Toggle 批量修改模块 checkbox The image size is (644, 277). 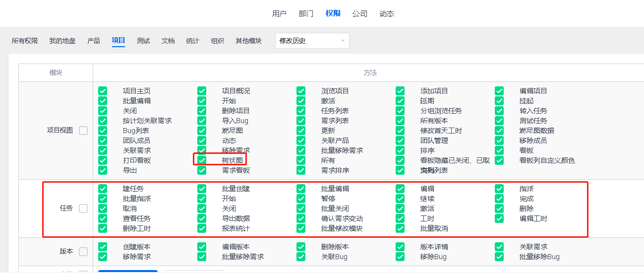301,228
